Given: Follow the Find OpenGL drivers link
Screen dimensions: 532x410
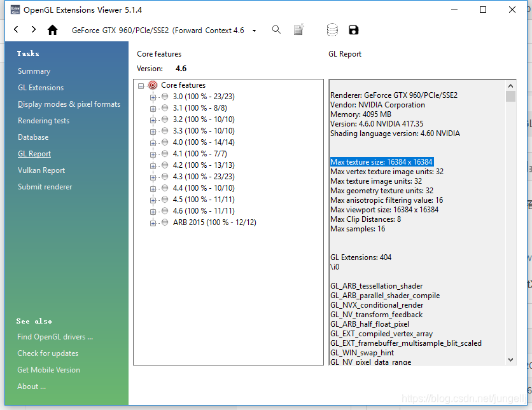Looking at the screenshot, I should 55,337.
